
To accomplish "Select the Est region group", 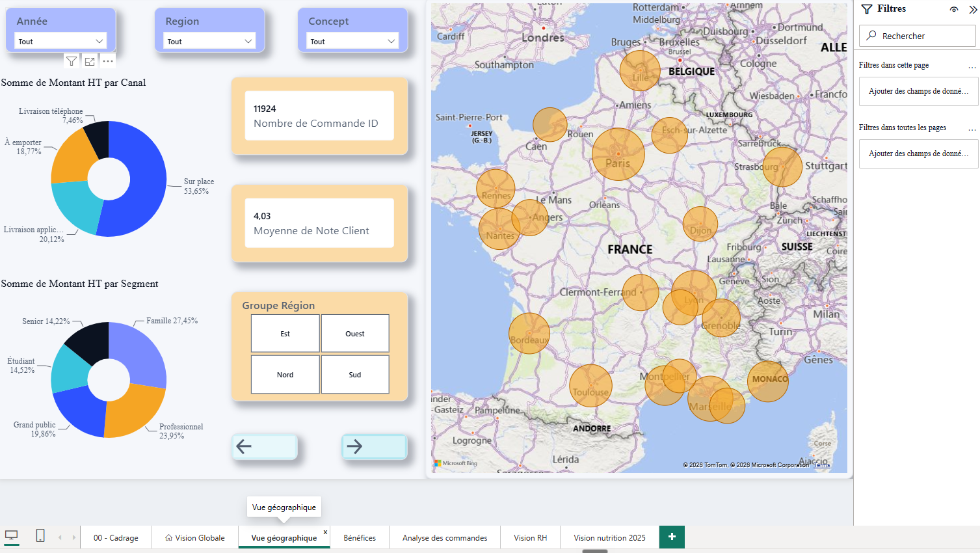I will (x=285, y=334).
